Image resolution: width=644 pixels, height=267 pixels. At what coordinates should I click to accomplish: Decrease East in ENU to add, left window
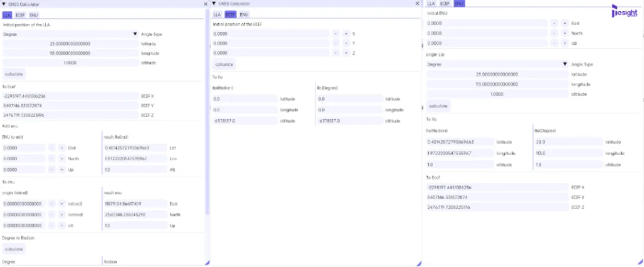coord(52,148)
